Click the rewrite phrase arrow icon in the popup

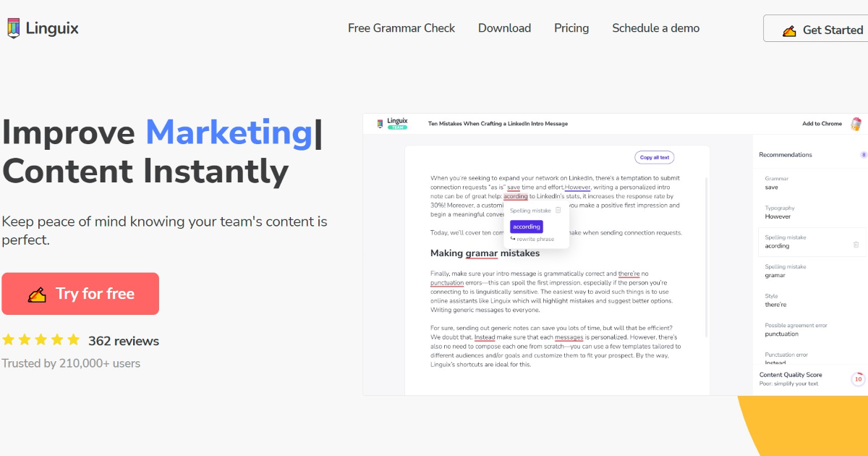pyautogui.click(x=511, y=239)
